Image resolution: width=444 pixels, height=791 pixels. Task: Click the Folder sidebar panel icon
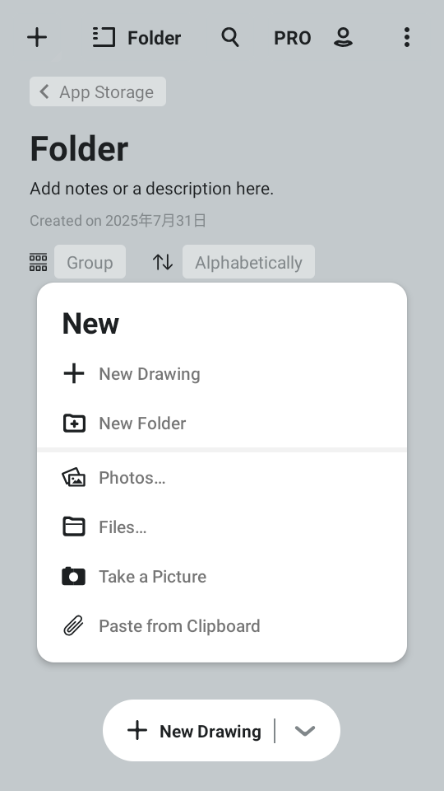pyautogui.click(x=103, y=37)
